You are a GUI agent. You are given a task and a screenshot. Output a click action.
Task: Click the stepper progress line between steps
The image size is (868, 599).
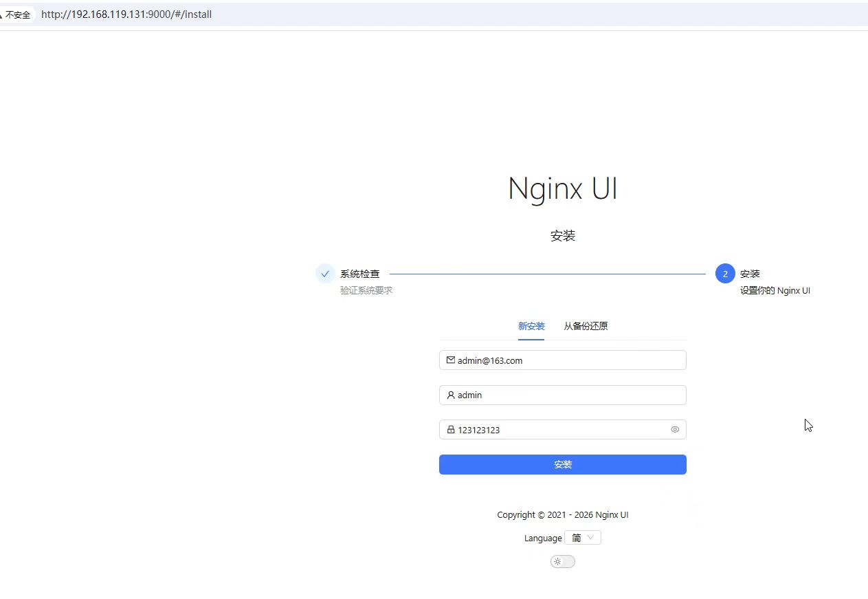point(550,273)
